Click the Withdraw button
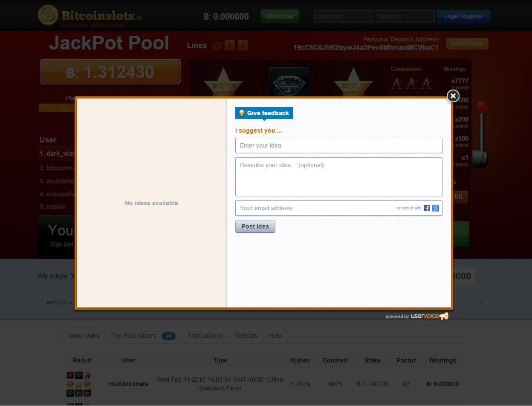532x406 pixels. pyautogui.click(x=280, y=16)
